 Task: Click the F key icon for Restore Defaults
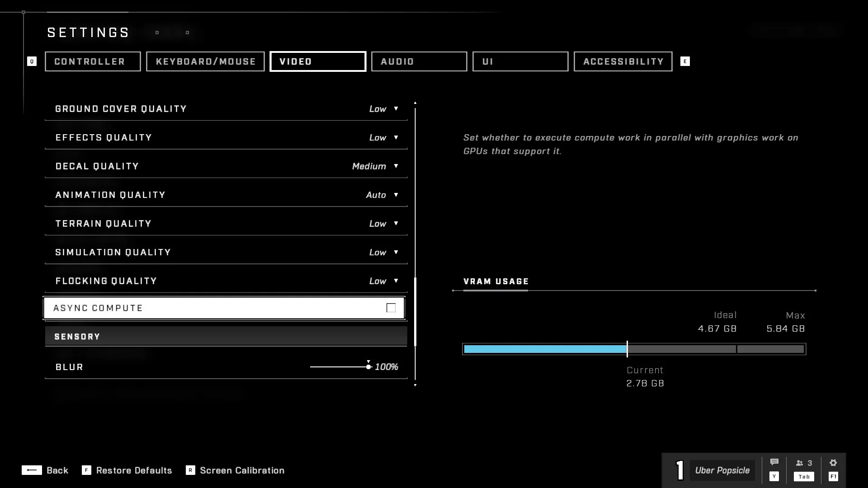pos(86,470)
